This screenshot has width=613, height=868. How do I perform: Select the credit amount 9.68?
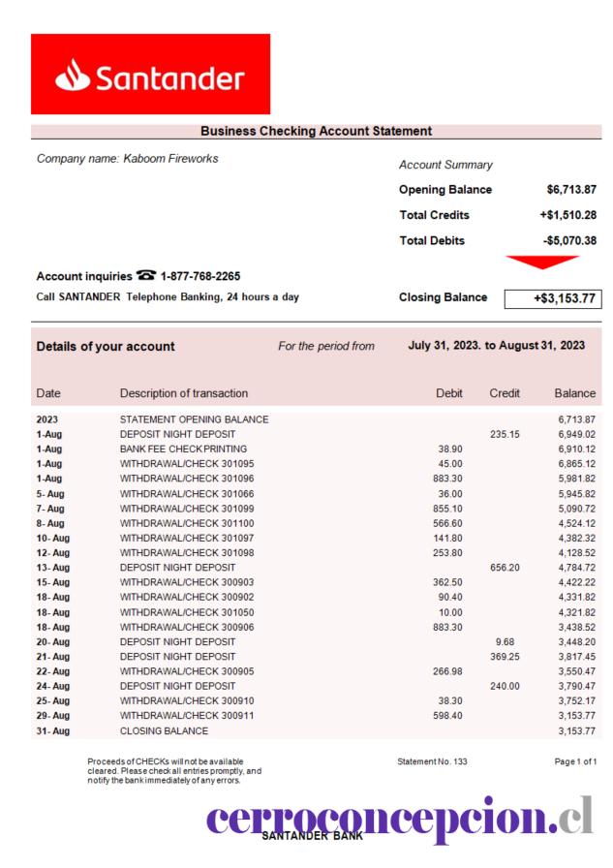coord(505,642)
